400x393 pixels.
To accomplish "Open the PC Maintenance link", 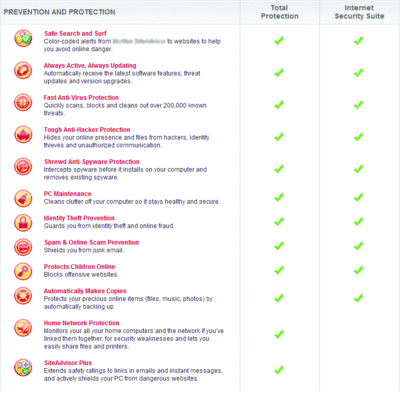I will tap(67, 194).
